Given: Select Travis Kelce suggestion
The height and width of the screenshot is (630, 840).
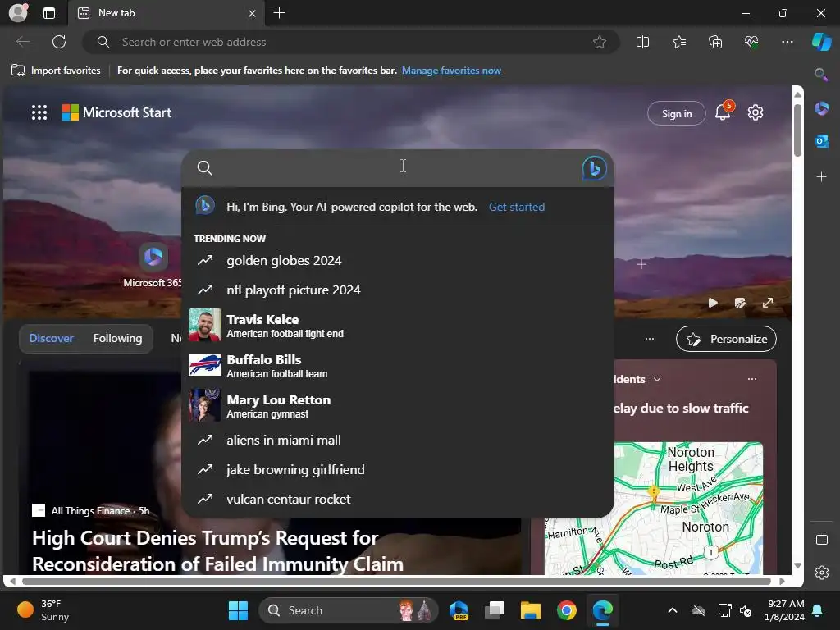Looking at the screenshot, I should click(398, 325).
